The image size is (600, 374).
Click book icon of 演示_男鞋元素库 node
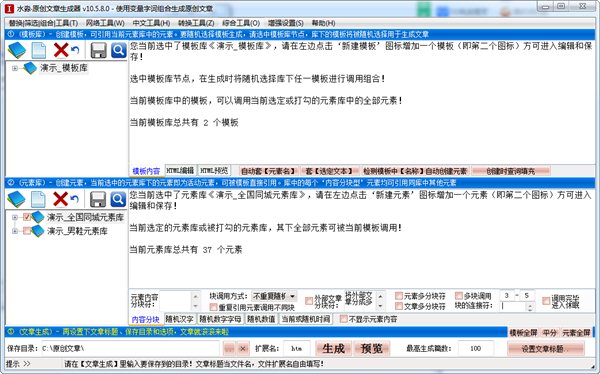38,231
